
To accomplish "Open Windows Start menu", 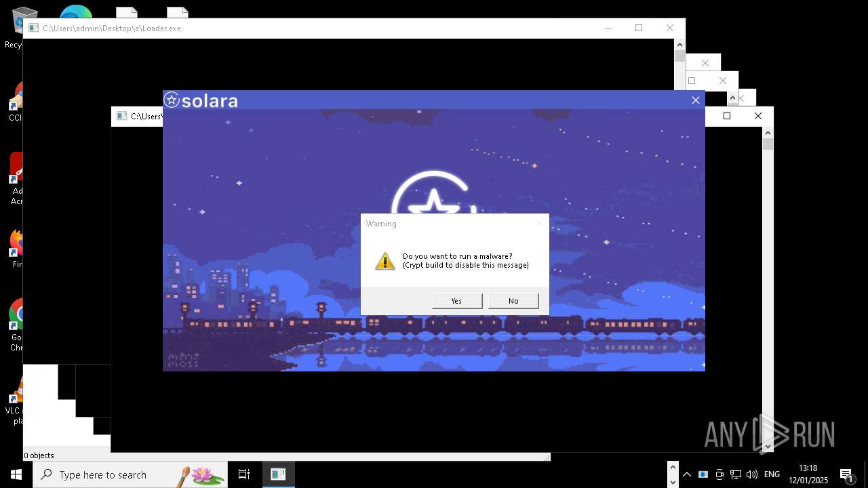I will pos(16,474).
